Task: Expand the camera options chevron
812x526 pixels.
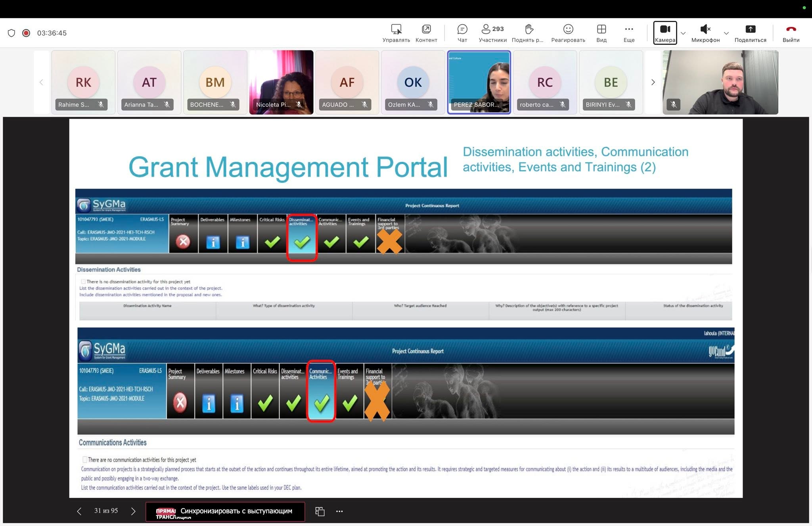Action: point(683,33)
